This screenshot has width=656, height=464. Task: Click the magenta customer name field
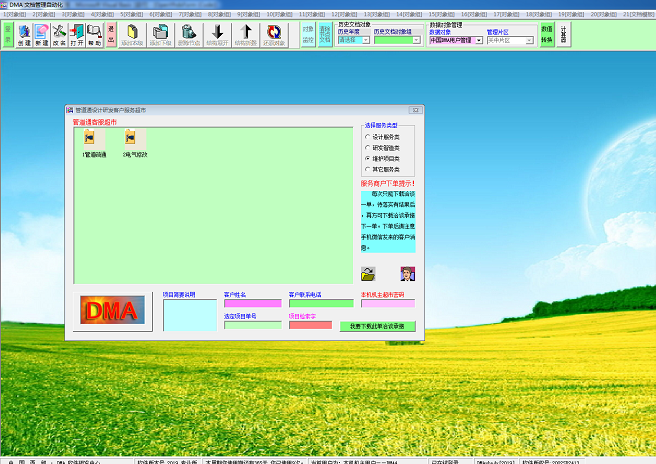tap(253, 303)
